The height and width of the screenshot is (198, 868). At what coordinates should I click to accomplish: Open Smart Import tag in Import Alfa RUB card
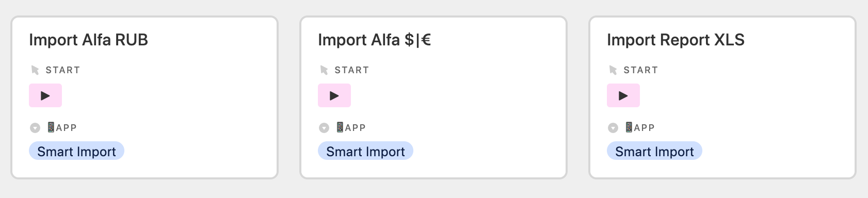point(76,151)
